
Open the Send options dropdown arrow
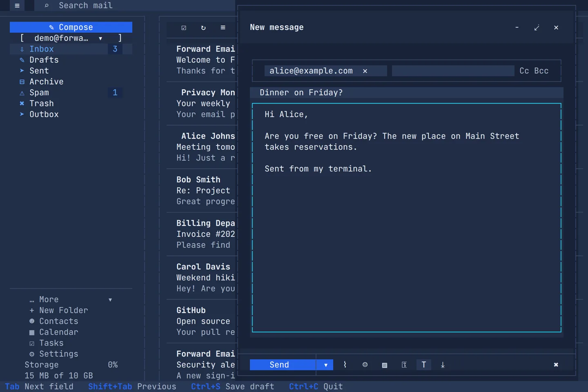coord(325,365)
